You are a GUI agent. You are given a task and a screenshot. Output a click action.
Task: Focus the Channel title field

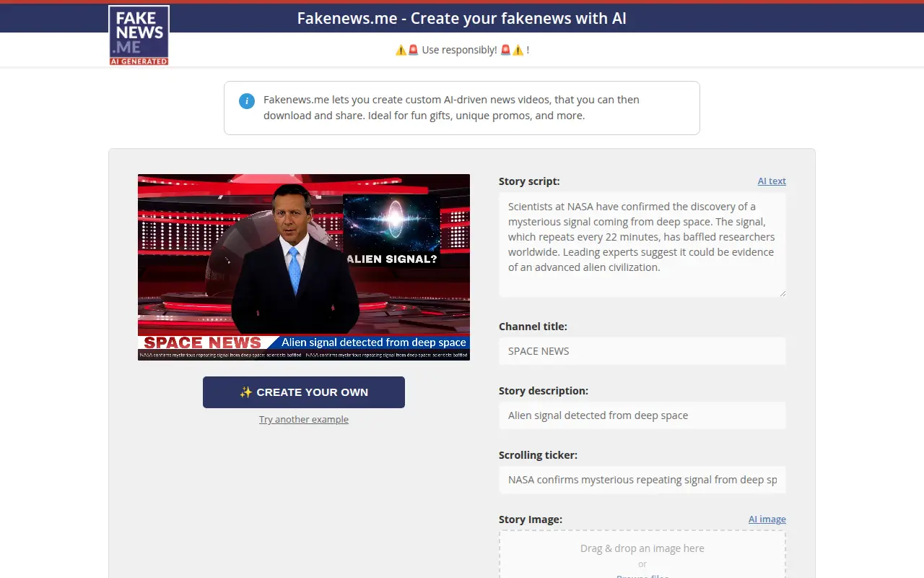coord(642,351)
